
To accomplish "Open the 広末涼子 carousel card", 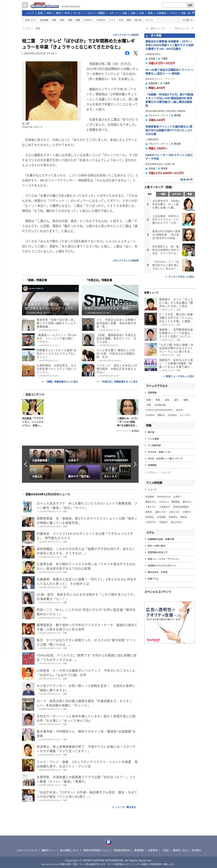I will click(83, 456).
